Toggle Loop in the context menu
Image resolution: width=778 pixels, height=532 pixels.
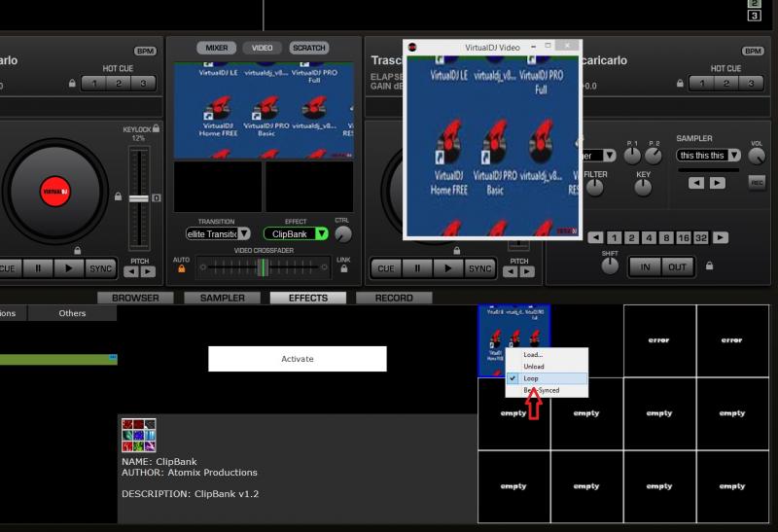547,378
